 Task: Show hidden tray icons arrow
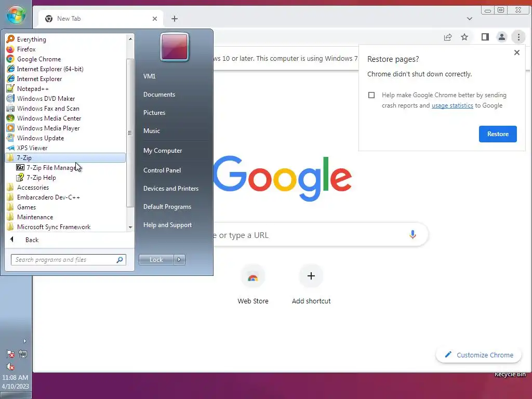click(24, 341)
